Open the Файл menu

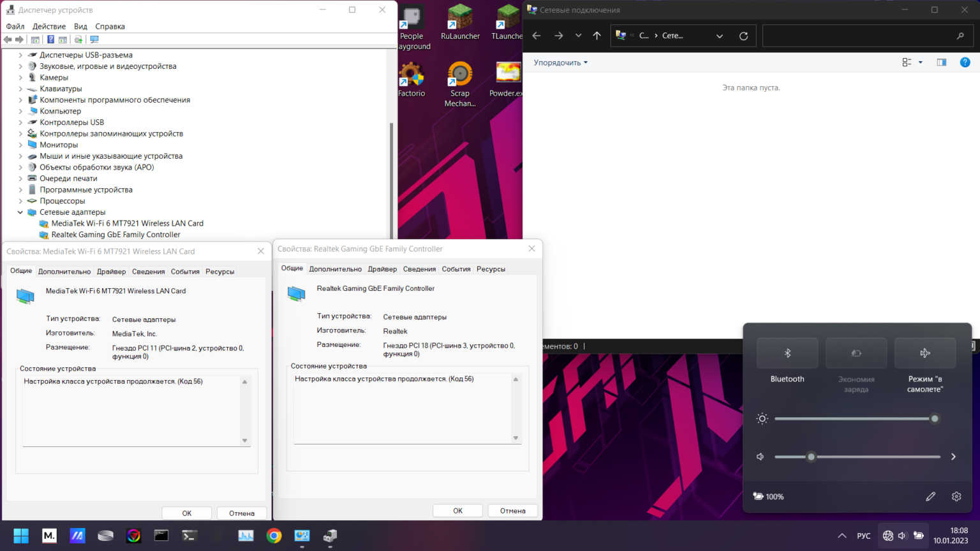[15, 26]
